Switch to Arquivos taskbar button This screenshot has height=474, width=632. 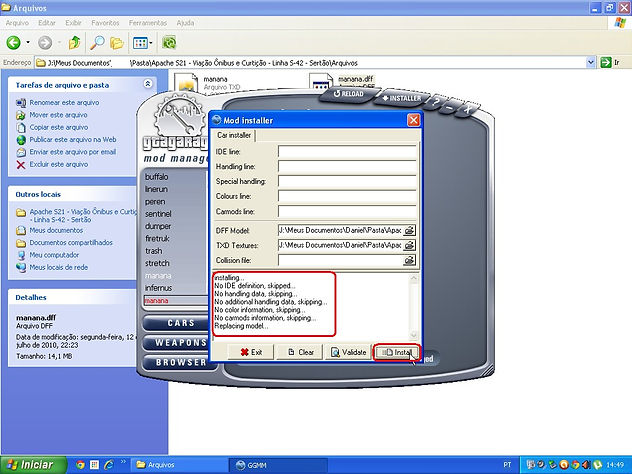pyautogui.click(x=180, y=465)
